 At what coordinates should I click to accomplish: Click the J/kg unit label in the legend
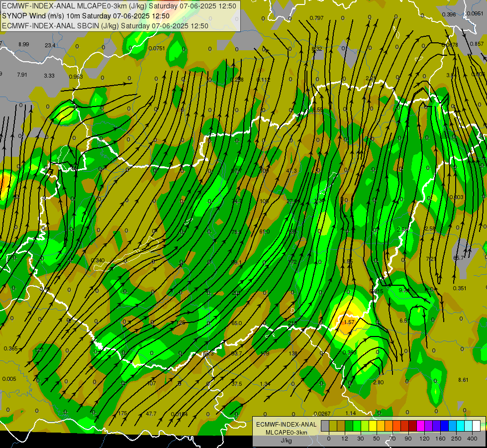287,441
